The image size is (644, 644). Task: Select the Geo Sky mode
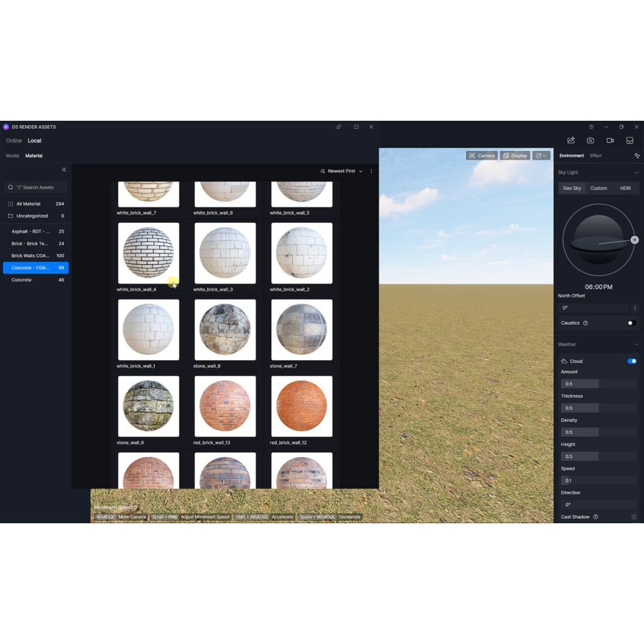tap(572, 188)
